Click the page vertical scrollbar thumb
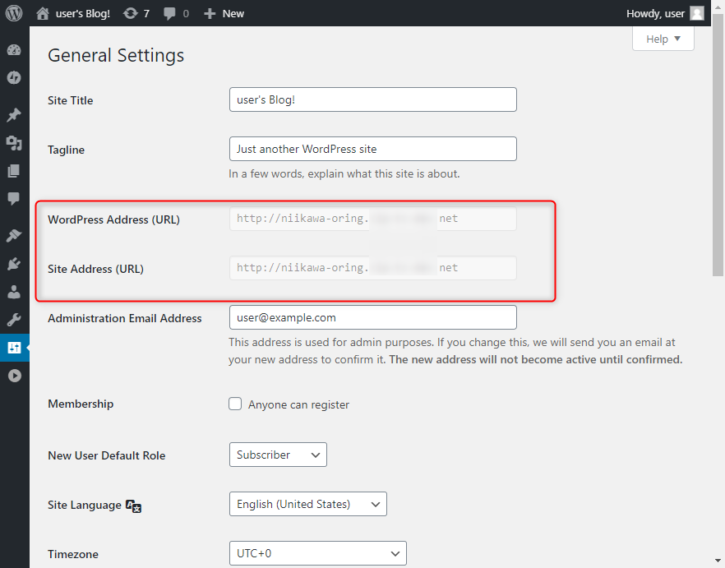725x568 pixels. click(718, 145)
